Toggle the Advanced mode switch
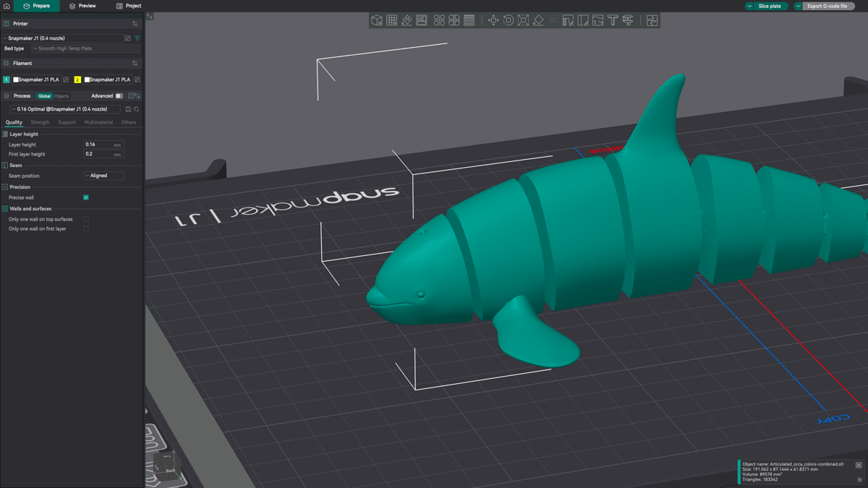 point(119,95)
